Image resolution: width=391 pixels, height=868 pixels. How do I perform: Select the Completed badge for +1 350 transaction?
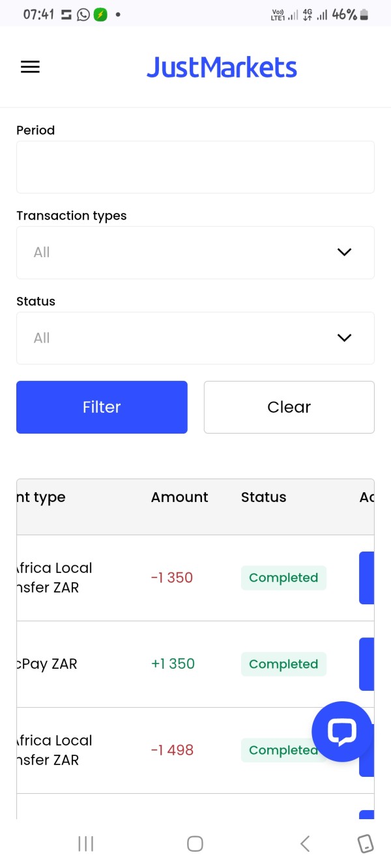tap(283, 664)
